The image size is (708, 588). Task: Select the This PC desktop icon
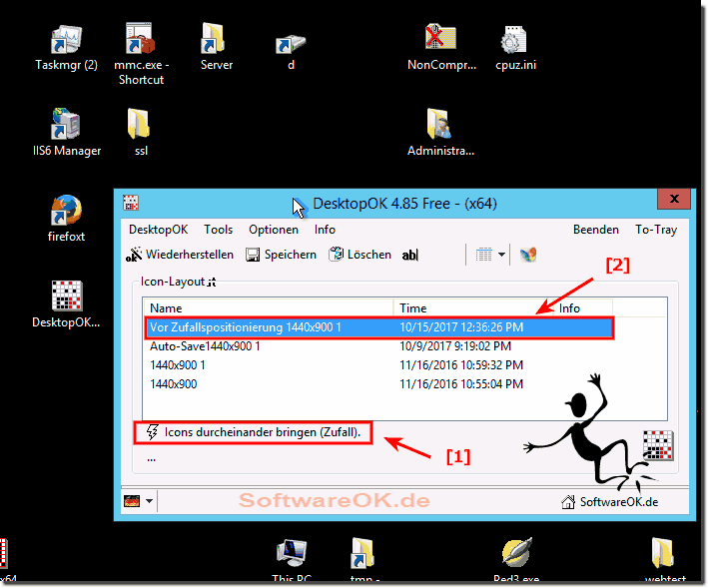tap(292, 560)
